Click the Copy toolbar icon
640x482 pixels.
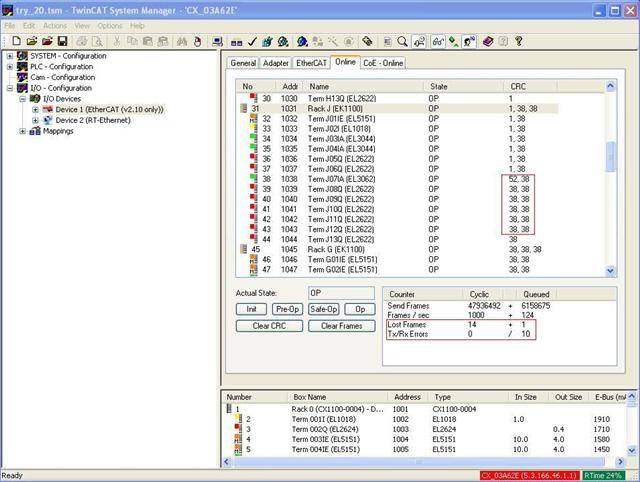[x=132, y=41]
